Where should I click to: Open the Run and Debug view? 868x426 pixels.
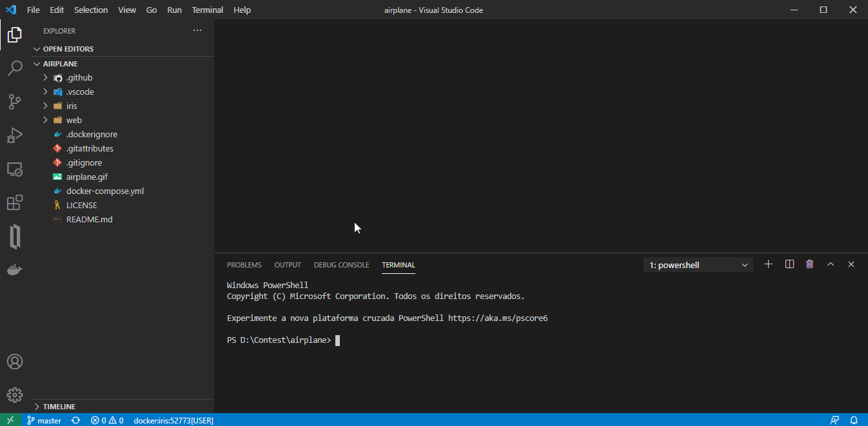[15, 135]
